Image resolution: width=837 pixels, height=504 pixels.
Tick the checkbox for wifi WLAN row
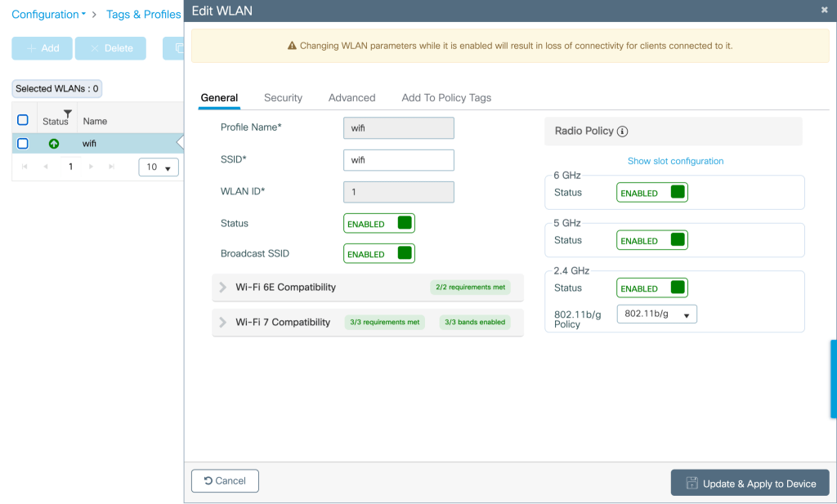tap(23, 144)
